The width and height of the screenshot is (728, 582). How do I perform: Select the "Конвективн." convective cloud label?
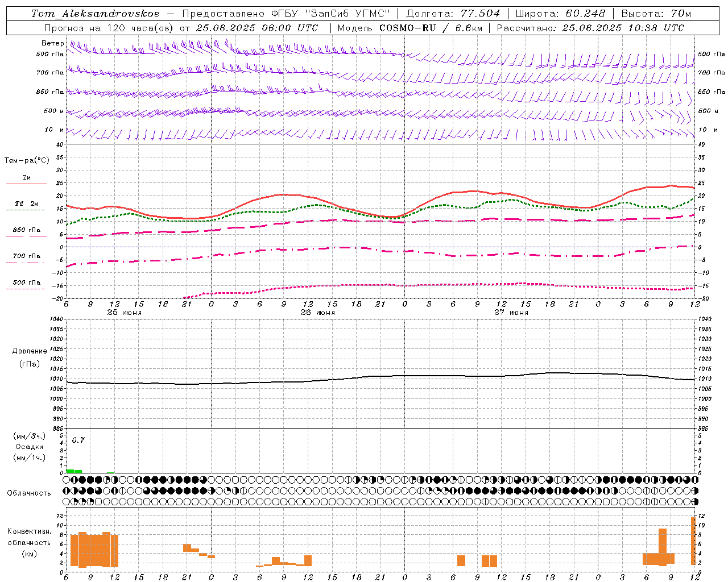[30, 531]
